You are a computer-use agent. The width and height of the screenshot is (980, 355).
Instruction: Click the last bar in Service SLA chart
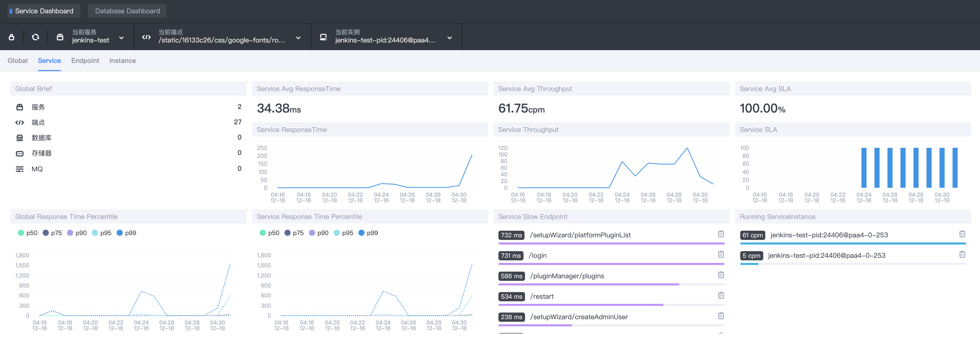point(955,168)
